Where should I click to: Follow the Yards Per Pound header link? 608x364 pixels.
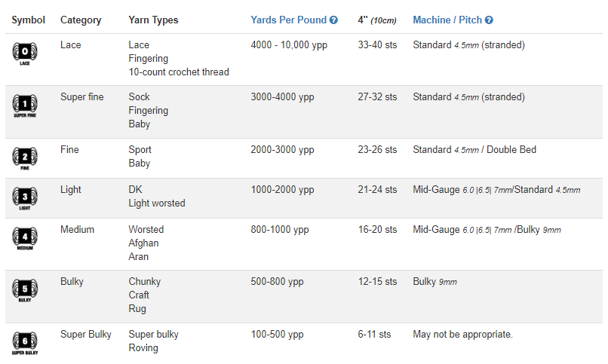coord(288,20)
